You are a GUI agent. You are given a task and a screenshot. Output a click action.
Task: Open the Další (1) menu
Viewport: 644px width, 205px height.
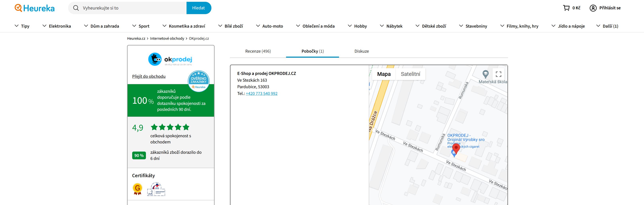tap(607, 26)
